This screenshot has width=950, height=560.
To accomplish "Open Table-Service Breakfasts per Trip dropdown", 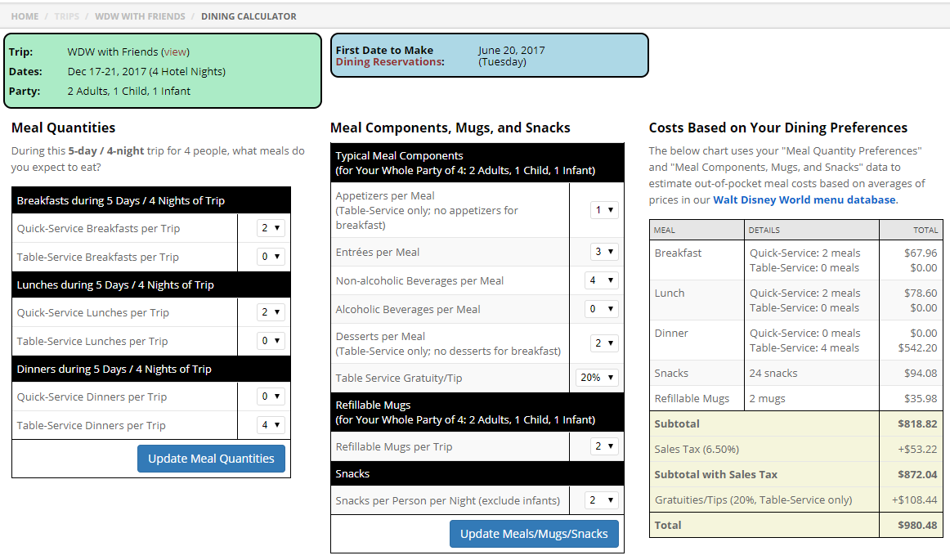I will pos(271,257).
